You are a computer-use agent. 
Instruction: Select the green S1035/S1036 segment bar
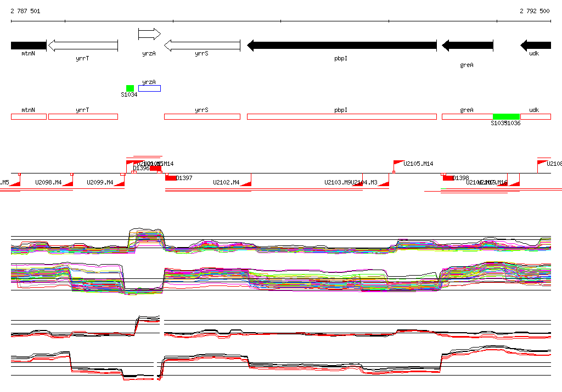(507, 116)
